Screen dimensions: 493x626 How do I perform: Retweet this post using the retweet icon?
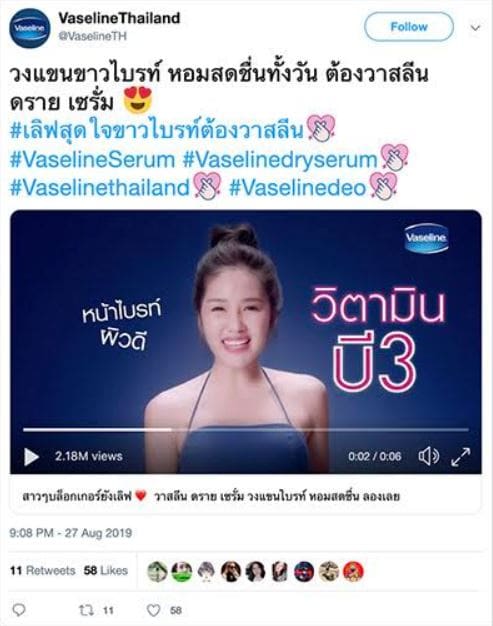point(85,610)
